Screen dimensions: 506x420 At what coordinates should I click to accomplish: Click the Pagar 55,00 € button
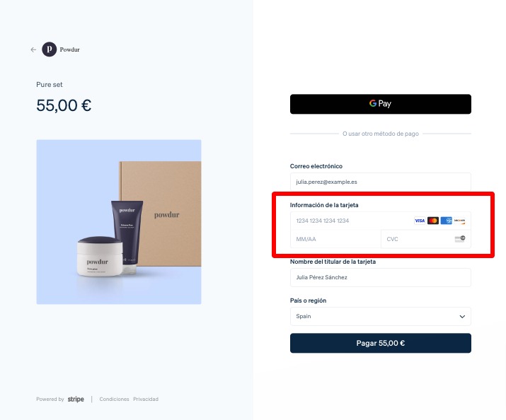click(381, 344)
